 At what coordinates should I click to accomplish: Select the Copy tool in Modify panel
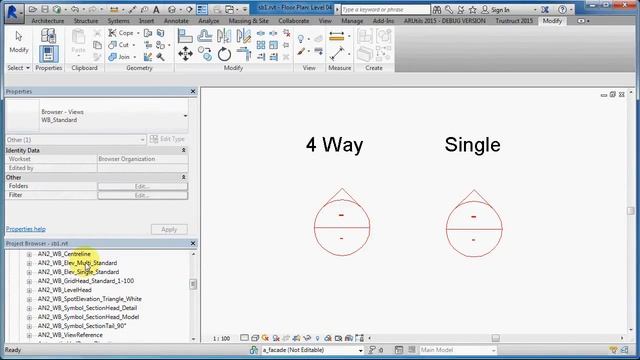pyautogui.click(x=205, y=54)
